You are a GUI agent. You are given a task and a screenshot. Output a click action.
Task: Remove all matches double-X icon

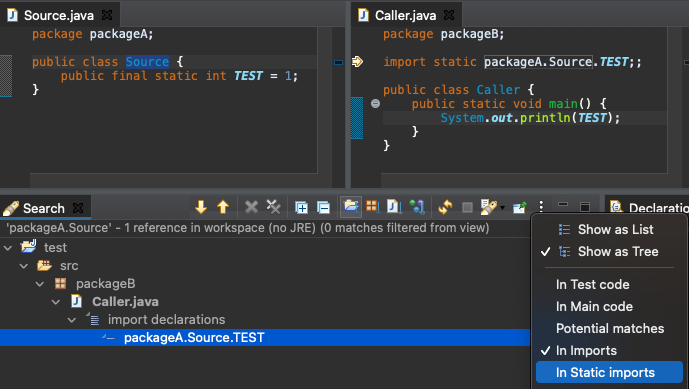tap(273, 207)
